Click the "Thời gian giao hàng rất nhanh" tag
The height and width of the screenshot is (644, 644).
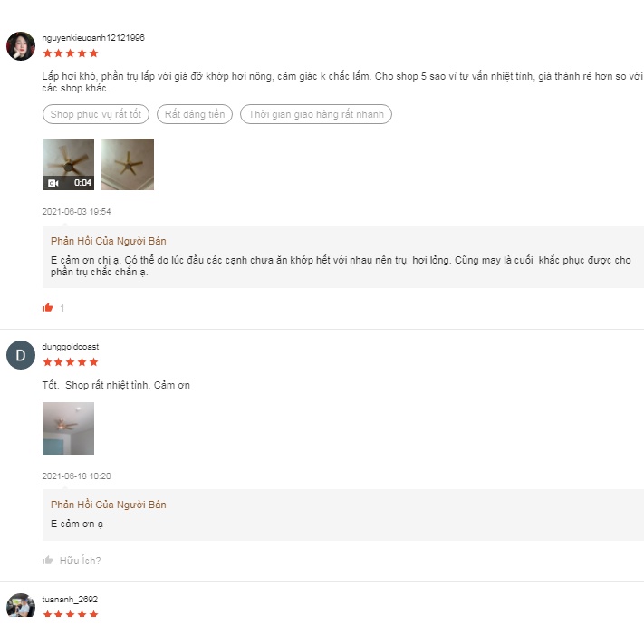point(315,114)
